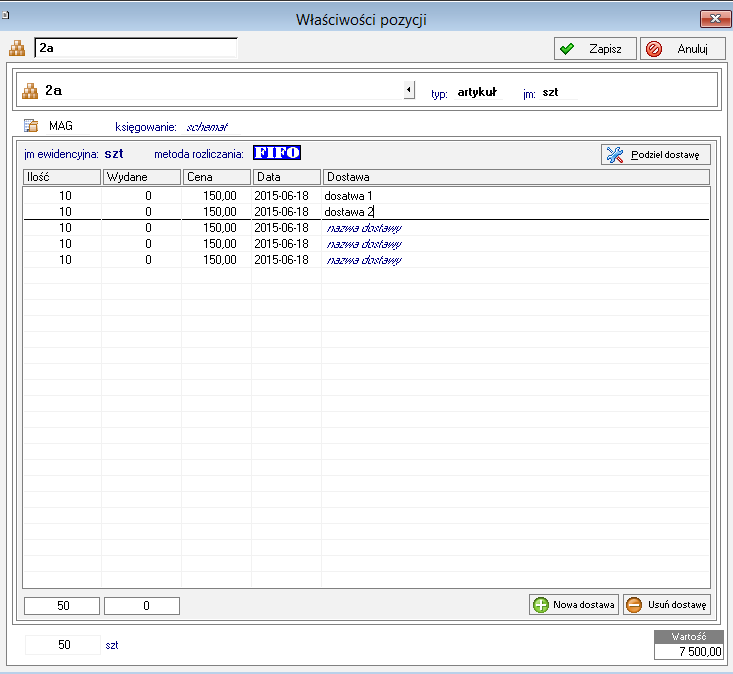Click the green plus Nowa dostawa icon
Viewport: 733px width, 674px height.
coord(541,605)
